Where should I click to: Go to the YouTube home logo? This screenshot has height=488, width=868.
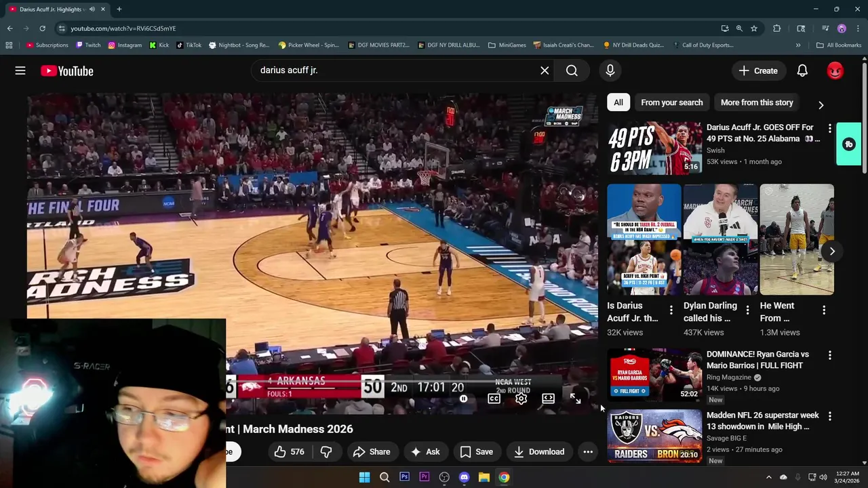pos(66,70)
